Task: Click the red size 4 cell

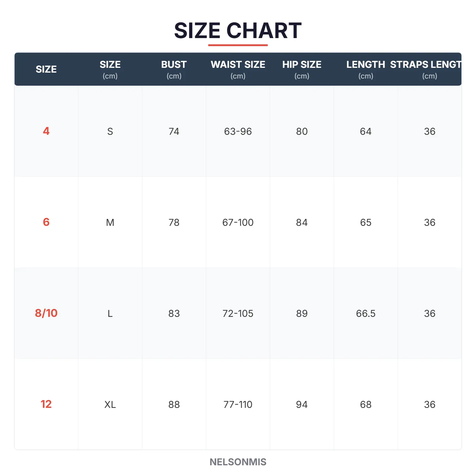Action: (46, 131)
